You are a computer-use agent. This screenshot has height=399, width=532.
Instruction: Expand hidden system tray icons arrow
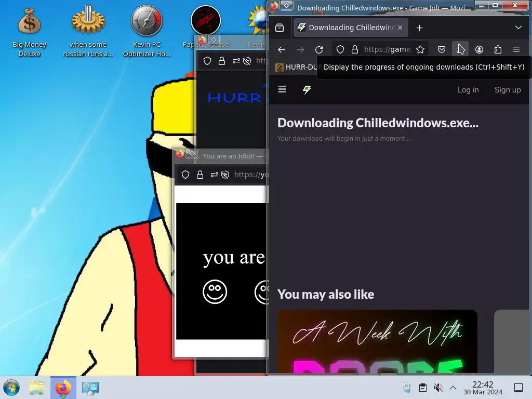point(453,388)
